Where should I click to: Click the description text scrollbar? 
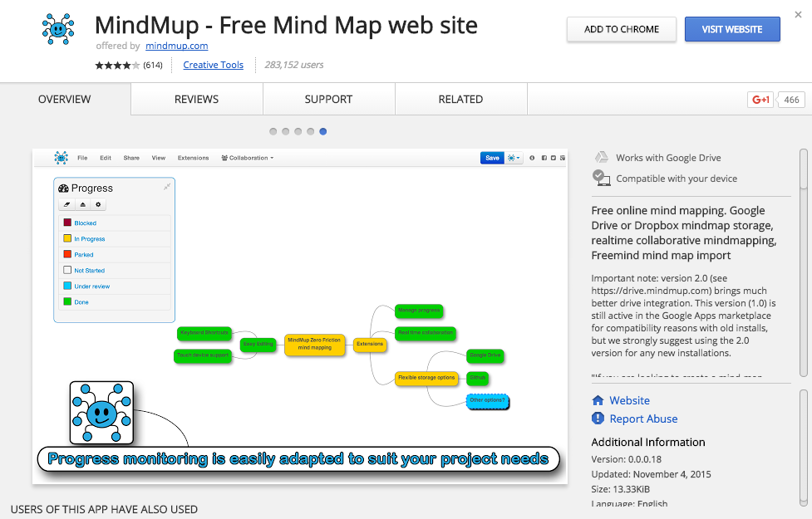[x=803, y=263]
